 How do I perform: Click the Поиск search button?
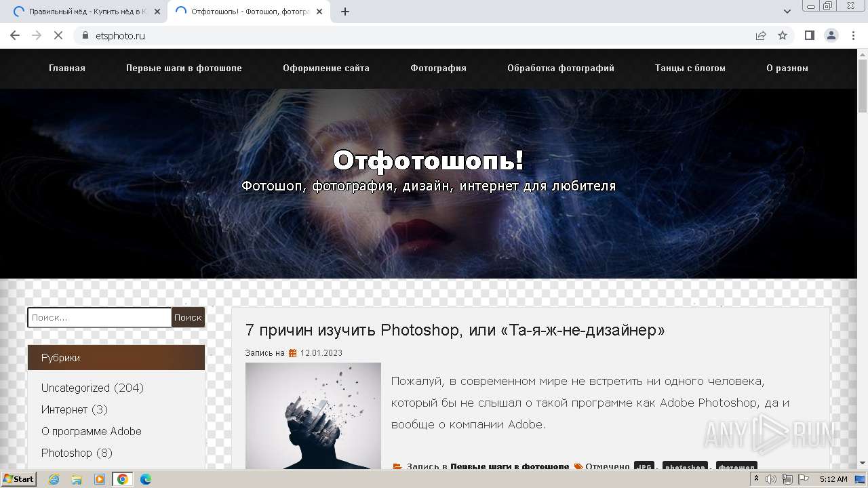click(x=188, y=317)
